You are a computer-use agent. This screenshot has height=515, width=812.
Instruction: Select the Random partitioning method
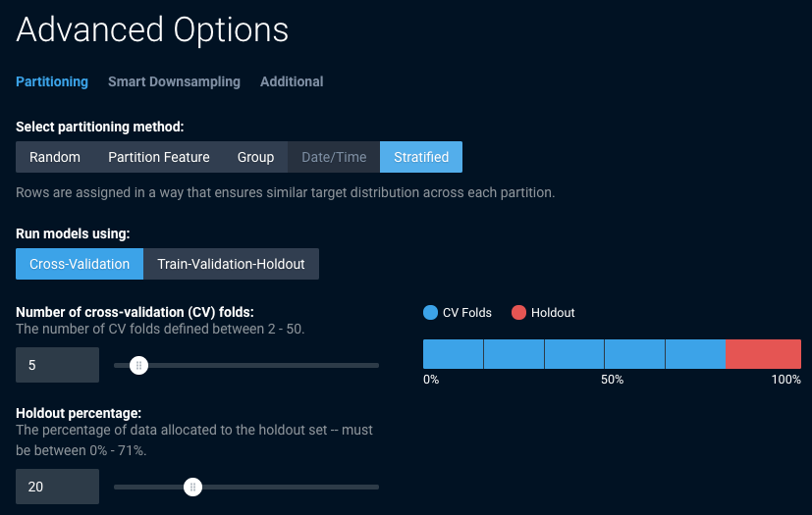click(55, 157)
